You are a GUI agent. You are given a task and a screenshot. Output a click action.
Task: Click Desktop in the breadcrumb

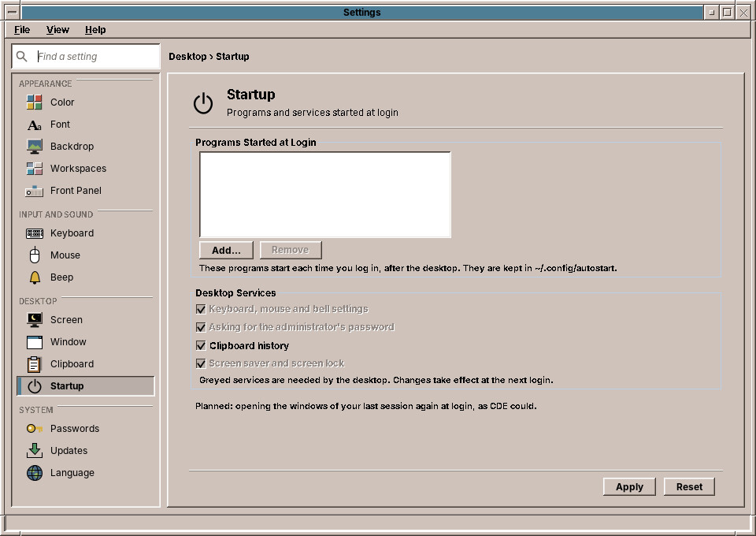point(187,57)
